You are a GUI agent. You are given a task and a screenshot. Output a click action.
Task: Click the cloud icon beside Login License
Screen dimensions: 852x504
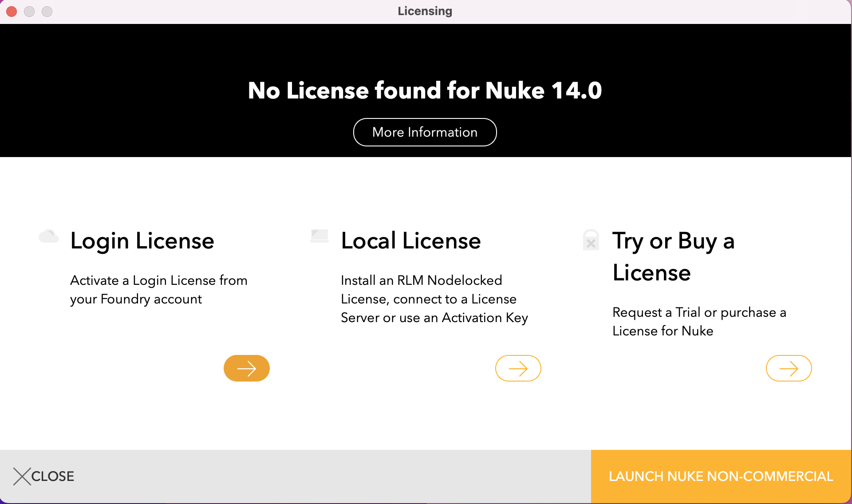(x=49, y=236)
